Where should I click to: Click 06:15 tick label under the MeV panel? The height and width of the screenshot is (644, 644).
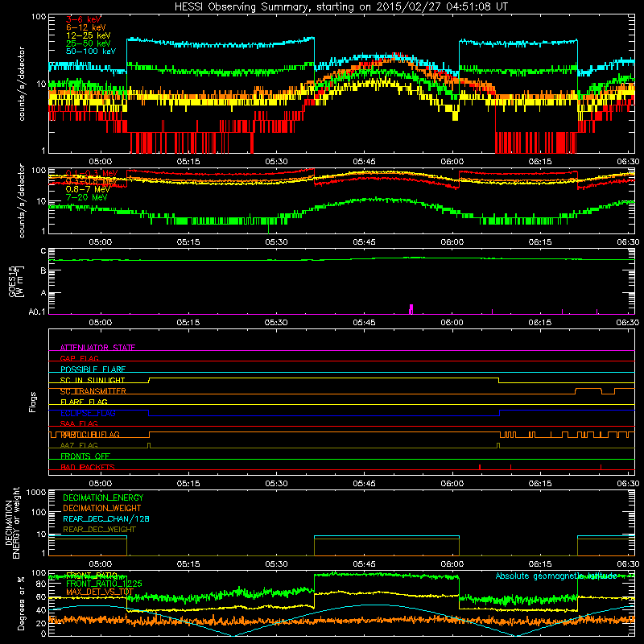[539, 242]
